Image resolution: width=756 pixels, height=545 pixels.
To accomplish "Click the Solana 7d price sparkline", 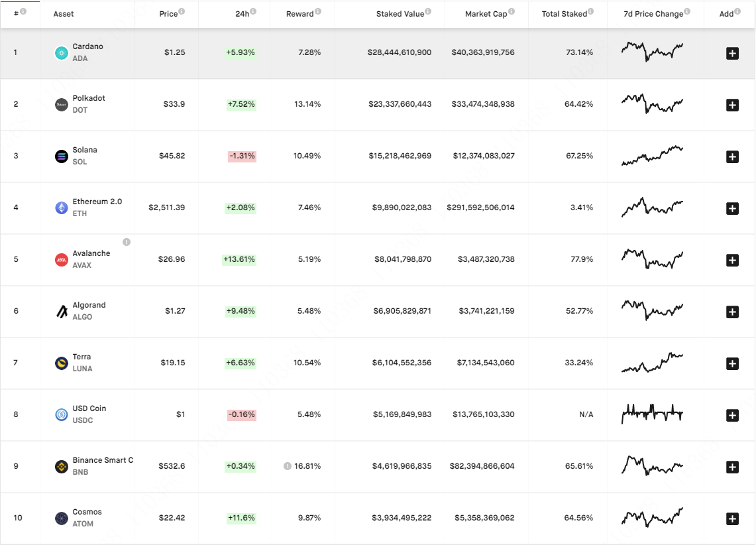I will (x=652, y=156).
